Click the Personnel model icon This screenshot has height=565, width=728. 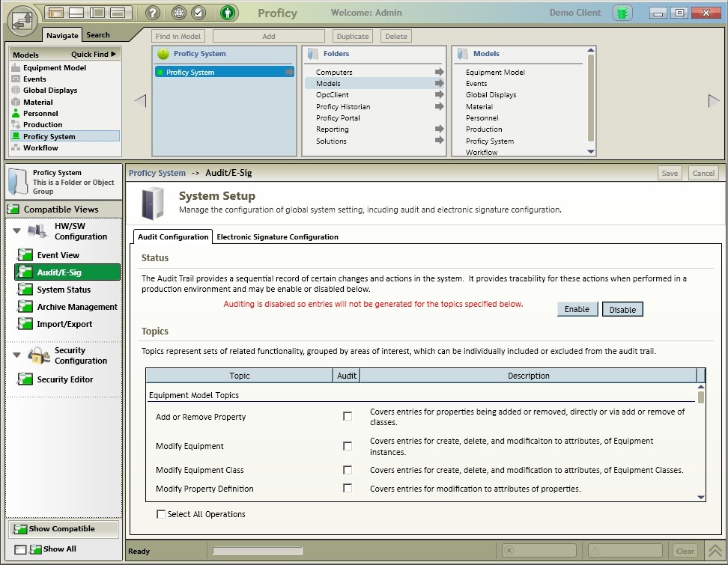click(x=16, y=113)
